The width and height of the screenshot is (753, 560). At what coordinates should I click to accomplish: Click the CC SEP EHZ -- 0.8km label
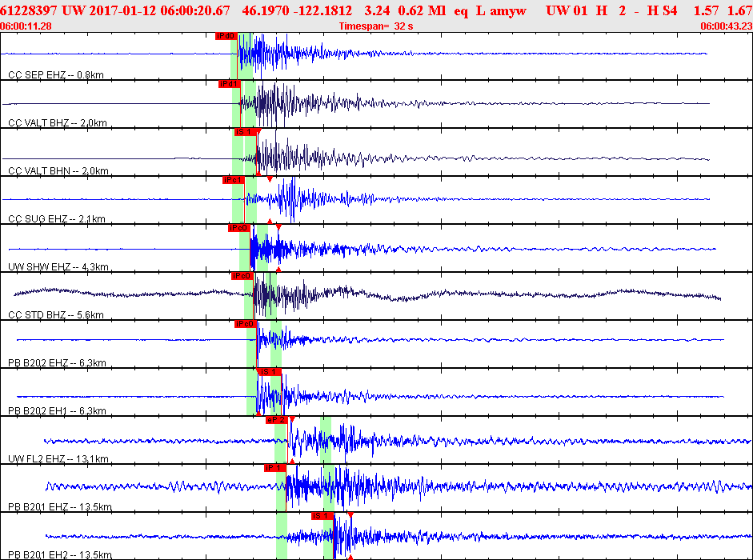[56, 75]
